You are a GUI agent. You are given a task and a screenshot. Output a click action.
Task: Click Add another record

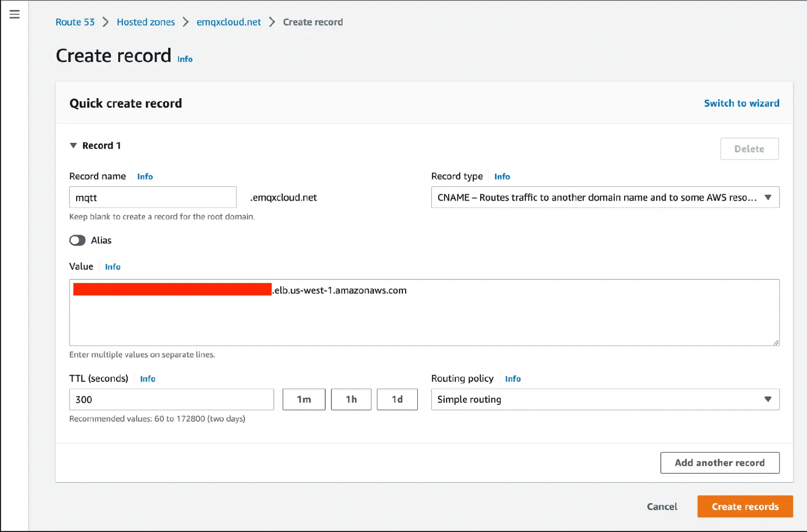720,463
